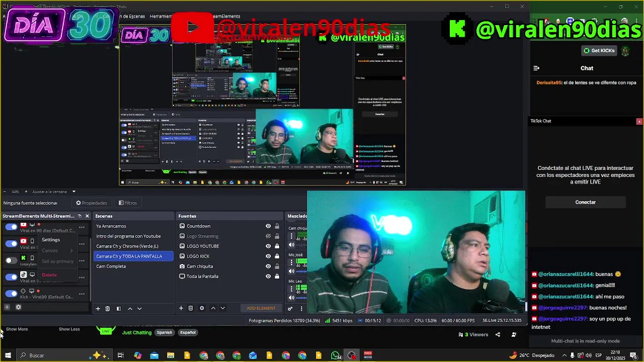
Task: Add a new scene with the plus icon in Escenas
Action: 98,309
